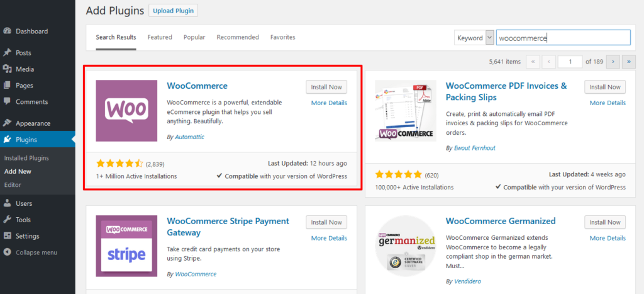Open the Popular plugins tab

click(x=194, y=37)
